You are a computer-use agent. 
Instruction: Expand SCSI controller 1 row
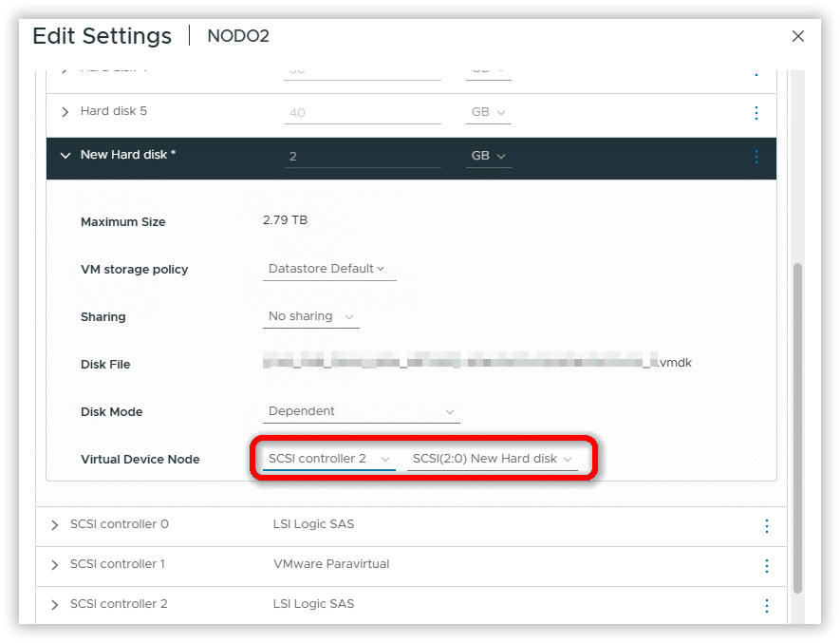(54, 565)
